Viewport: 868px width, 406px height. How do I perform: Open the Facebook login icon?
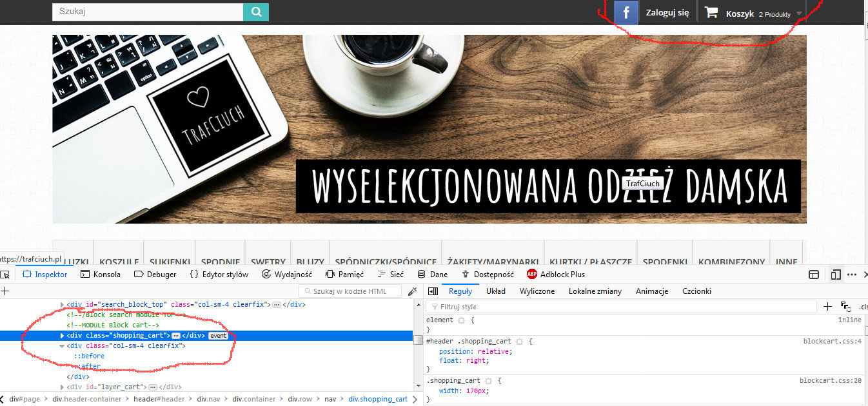pyautogui.click(x=626, y=12)
